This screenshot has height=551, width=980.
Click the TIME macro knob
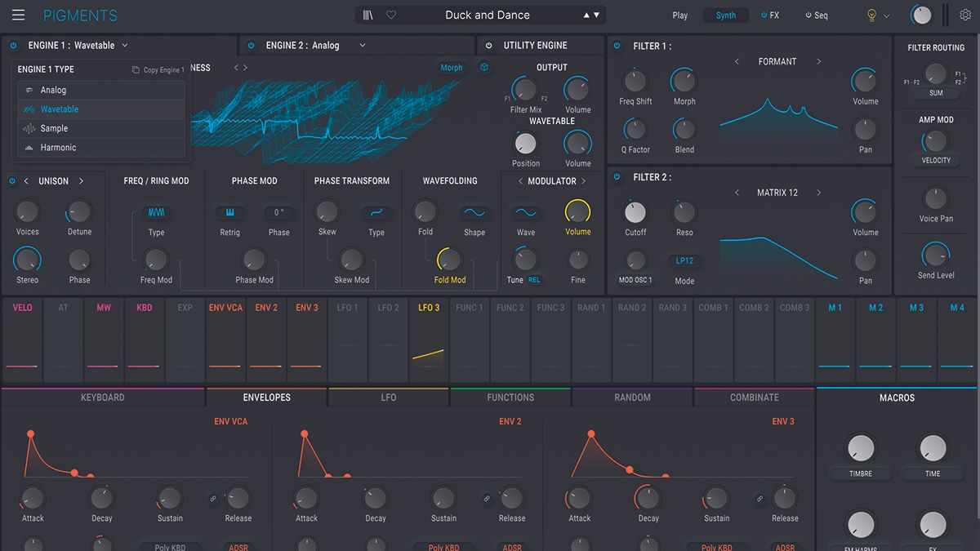point(933,448)
